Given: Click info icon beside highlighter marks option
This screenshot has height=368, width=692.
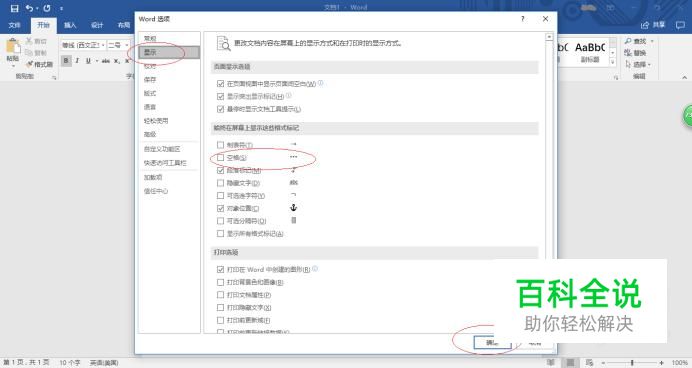Looking at the screenshot, I should click(289, 95).
